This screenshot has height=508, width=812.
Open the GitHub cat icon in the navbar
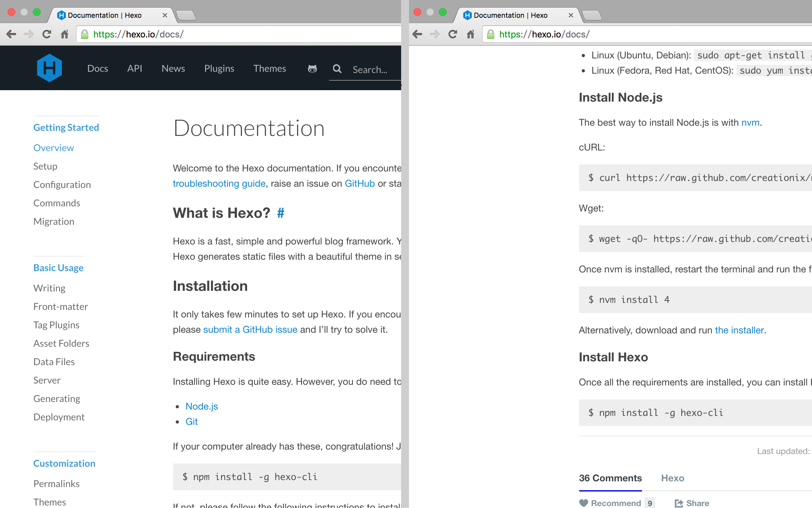click(312, 69)
